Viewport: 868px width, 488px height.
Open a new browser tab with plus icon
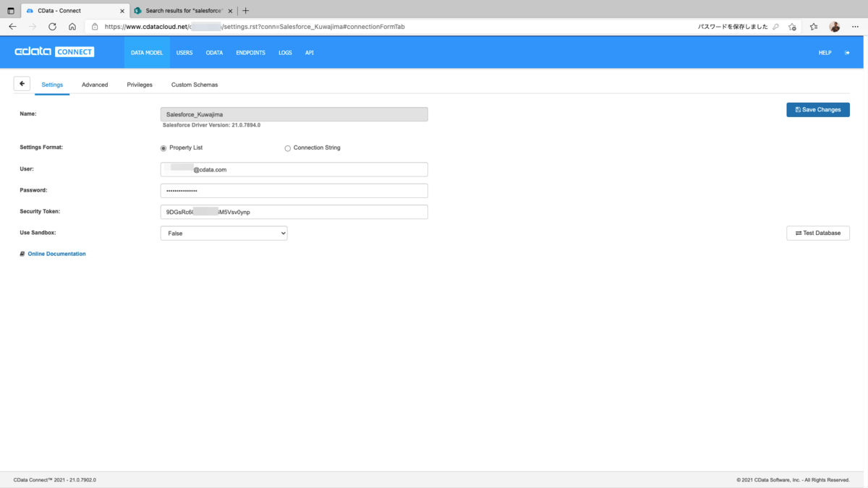[246, 11]
